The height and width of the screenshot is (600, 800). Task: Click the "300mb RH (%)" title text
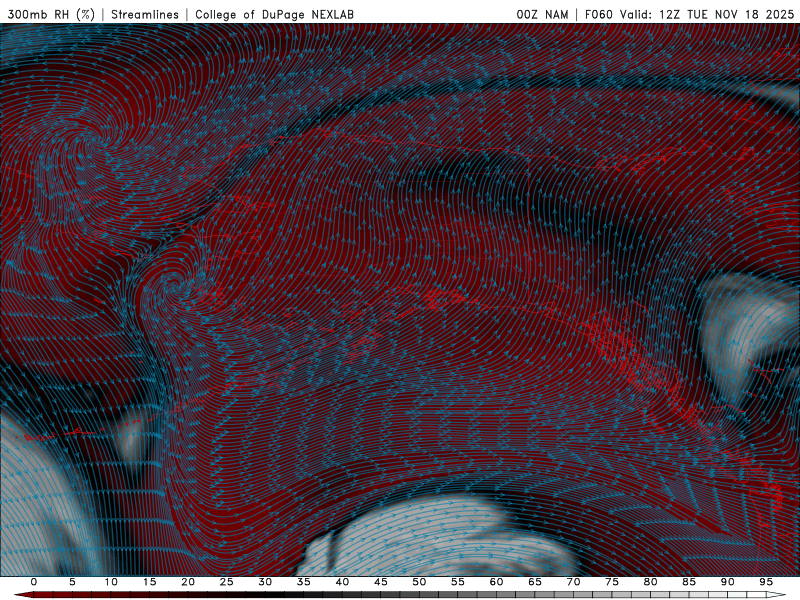(x=51, y=14)
